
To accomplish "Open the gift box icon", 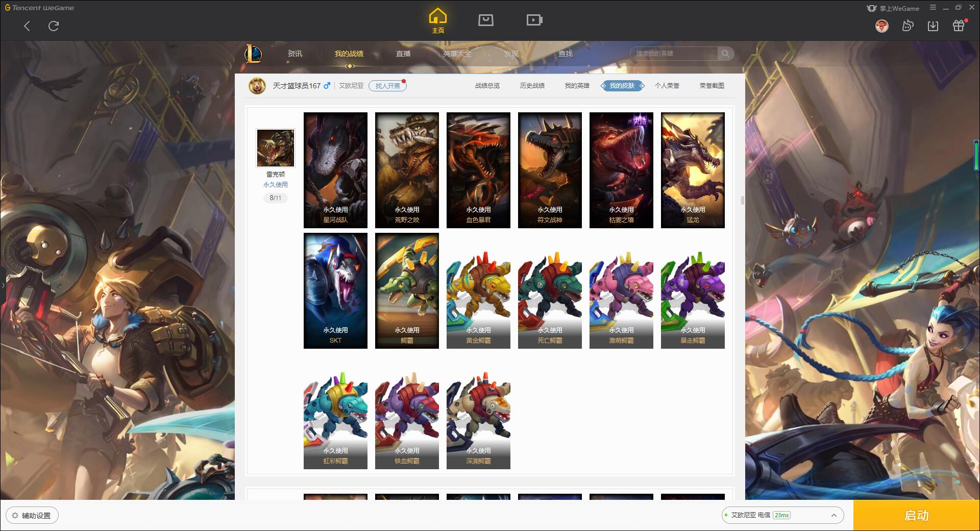I will [959, 26].
